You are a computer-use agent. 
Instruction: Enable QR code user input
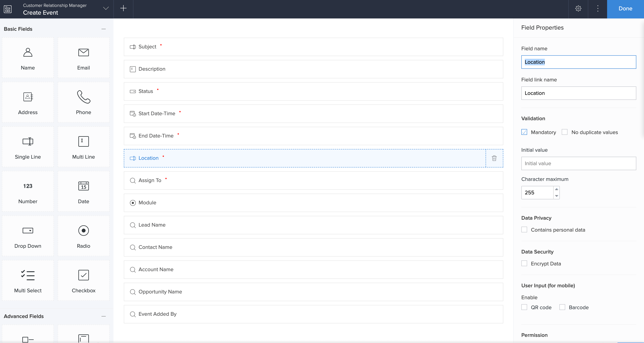click(x=524, y=307)
